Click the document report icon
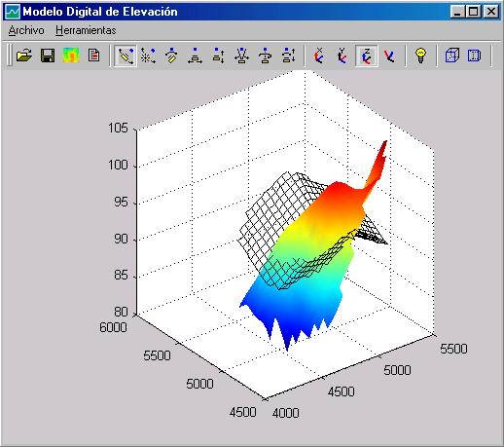Viewport: 504px width, 447px height. [x=94, y=56]
